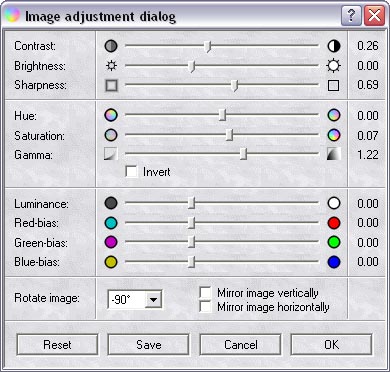
Task: Click the green Green-bias circle
Action: (x=334, y=242)
